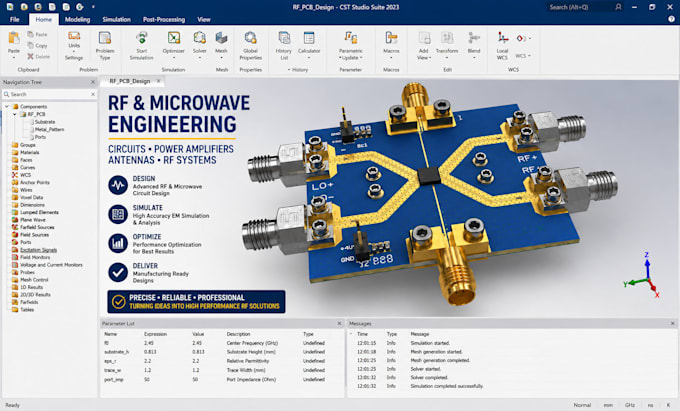
Task: Open Global Properties
Action: [x=250, y=38]
